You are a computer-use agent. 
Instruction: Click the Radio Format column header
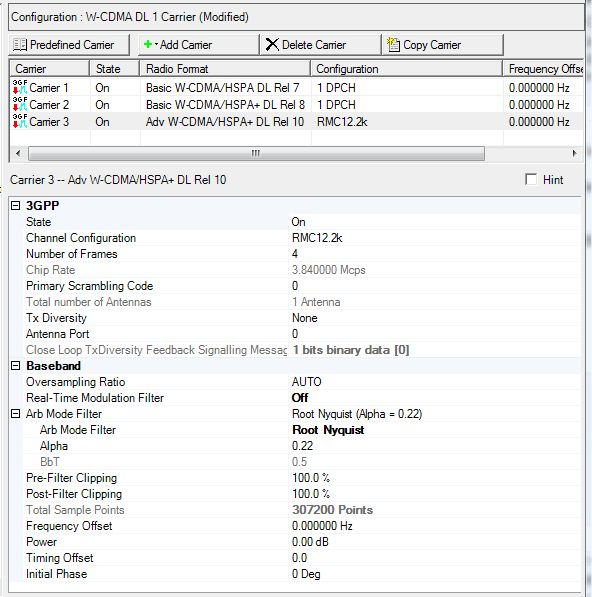tap(225, 69)
